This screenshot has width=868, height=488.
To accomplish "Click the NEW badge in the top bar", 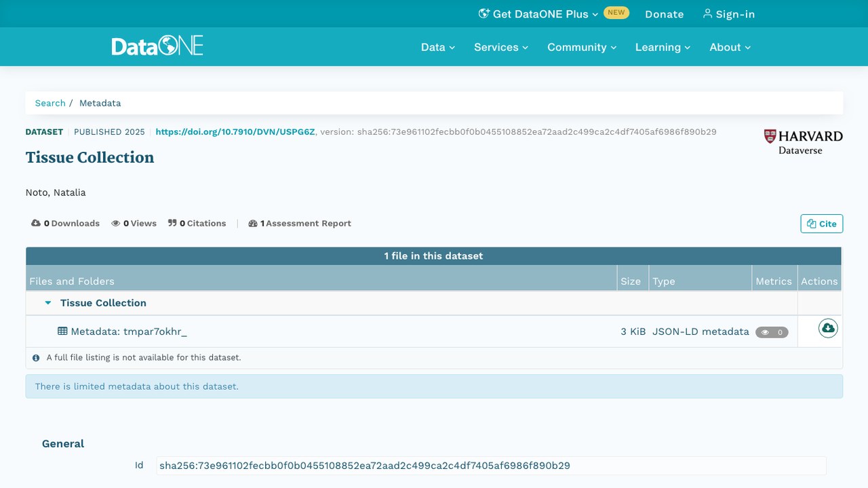I will tap(616, 12).
